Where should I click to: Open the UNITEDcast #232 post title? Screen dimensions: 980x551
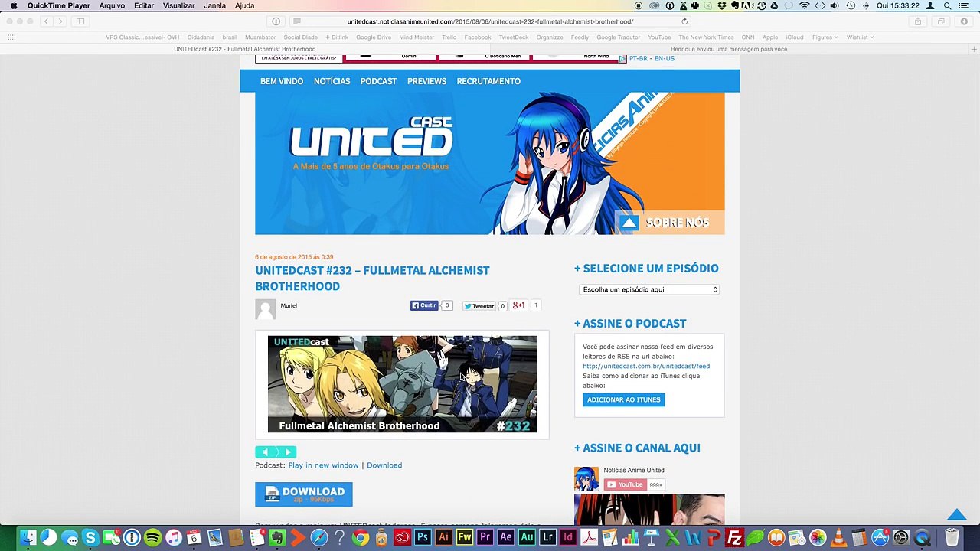pos(372,278)
